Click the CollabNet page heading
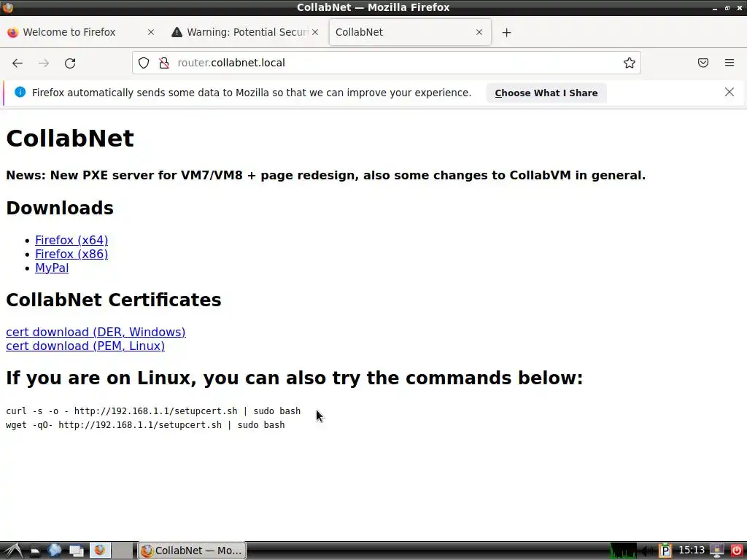This screenshot has height=560, width=747. [x=70, y=138]
